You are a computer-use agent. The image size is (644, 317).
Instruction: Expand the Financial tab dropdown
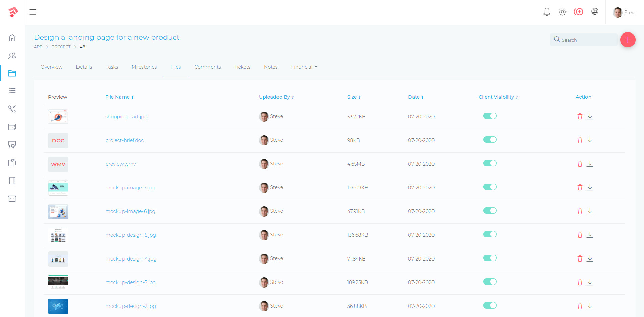pyautogui.click(x=304, y=67)
